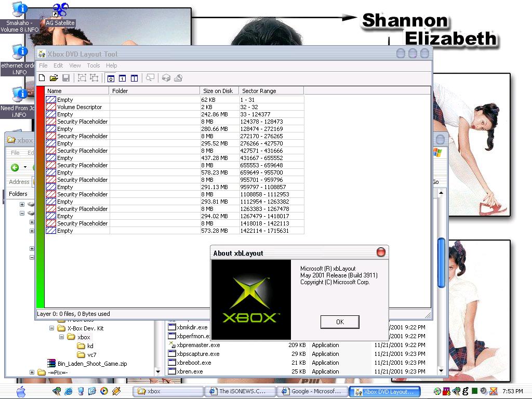Switch to Layer 1 view
The height and width of the screenshot is (399, 532).
click(x=123, y=78)
